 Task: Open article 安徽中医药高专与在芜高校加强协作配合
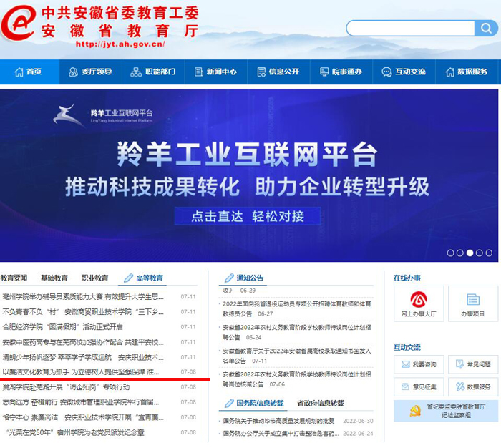click(83, 342)
